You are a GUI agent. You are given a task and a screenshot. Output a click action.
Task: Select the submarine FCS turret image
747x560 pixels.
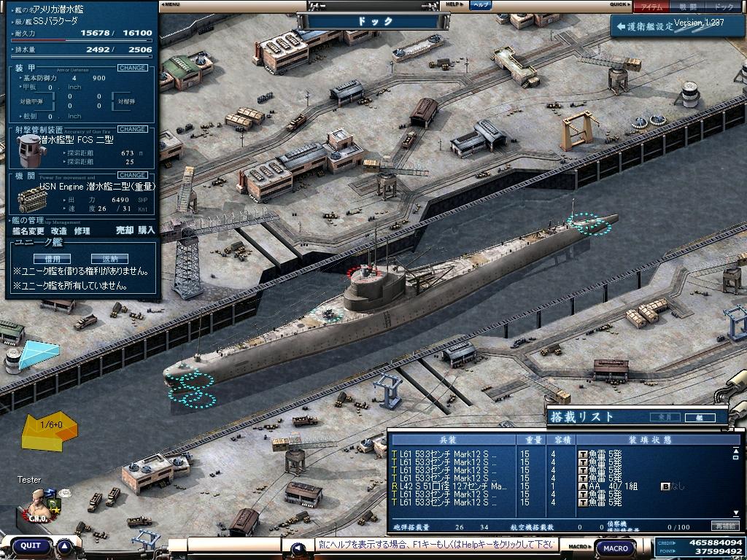point(31,150)
